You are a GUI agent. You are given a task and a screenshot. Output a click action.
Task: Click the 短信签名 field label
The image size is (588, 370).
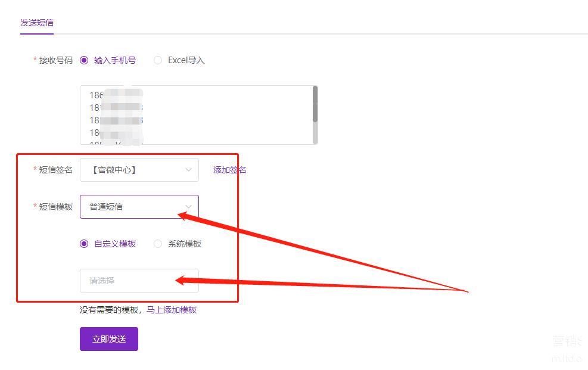click(55, 170)
